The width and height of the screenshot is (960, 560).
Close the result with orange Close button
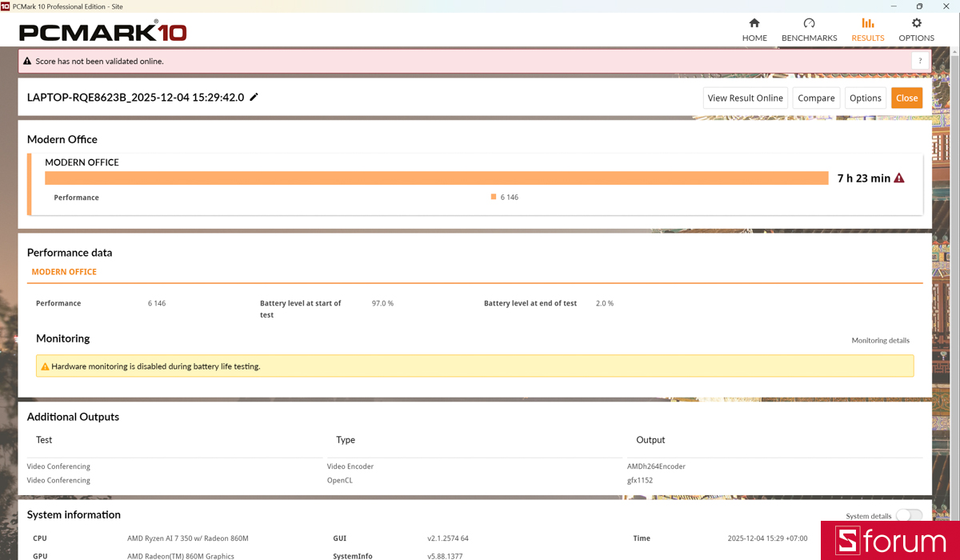(906, 98)
